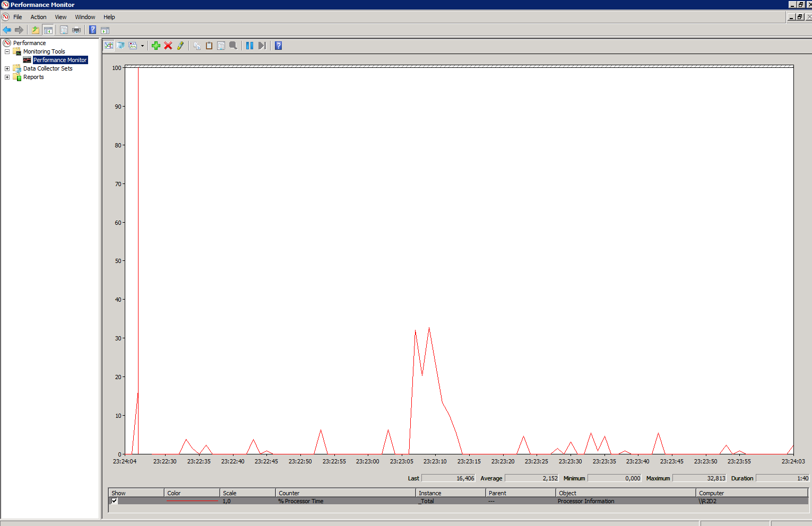Sort by the Scale column header
Screen dimensions: 812x526
click(248, 493)
